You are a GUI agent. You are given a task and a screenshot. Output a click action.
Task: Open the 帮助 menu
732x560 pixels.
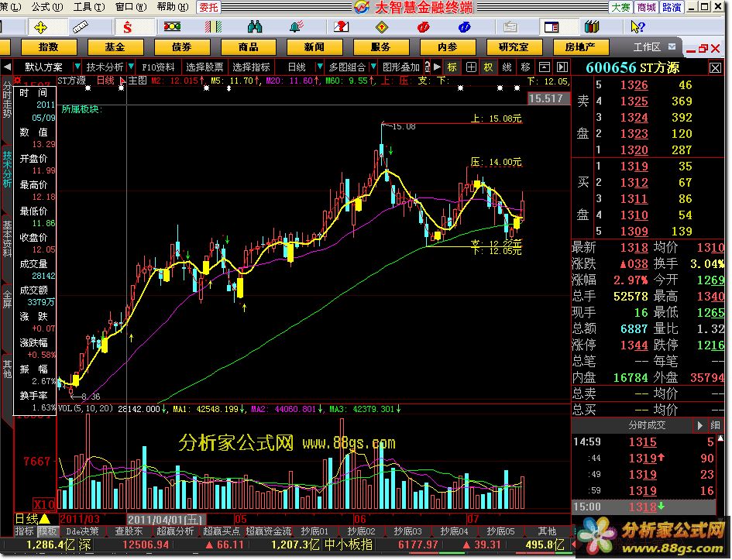[x=173, y=7]
